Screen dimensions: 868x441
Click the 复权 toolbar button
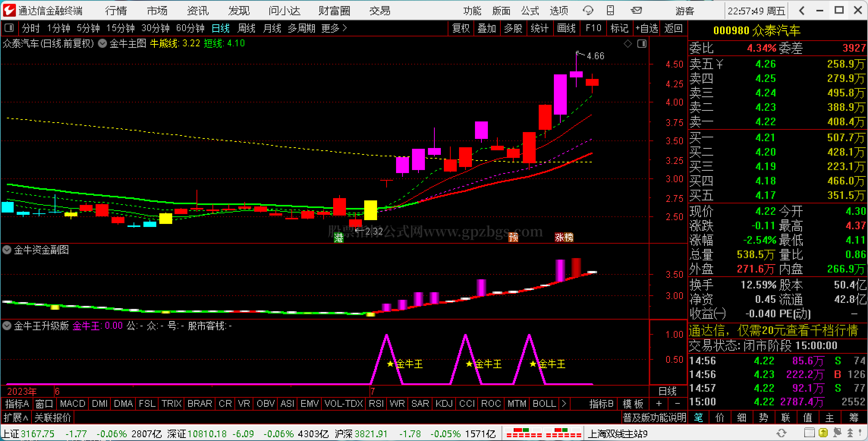pos(461,28)
